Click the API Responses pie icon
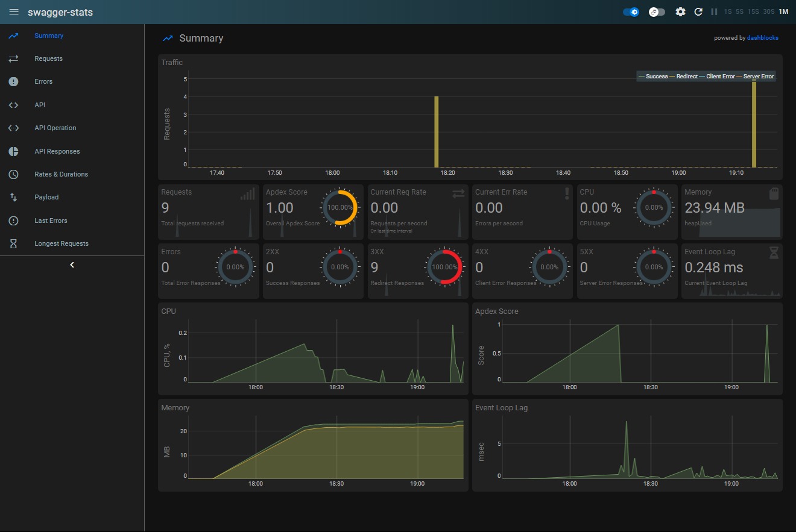 click(13, 151)
